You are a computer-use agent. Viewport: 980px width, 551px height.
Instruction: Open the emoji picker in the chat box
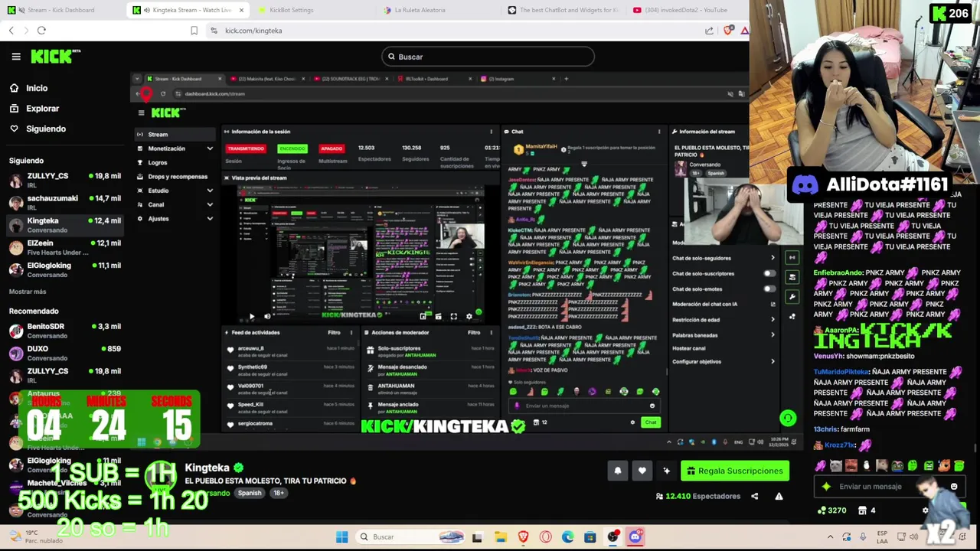point(954,486)
